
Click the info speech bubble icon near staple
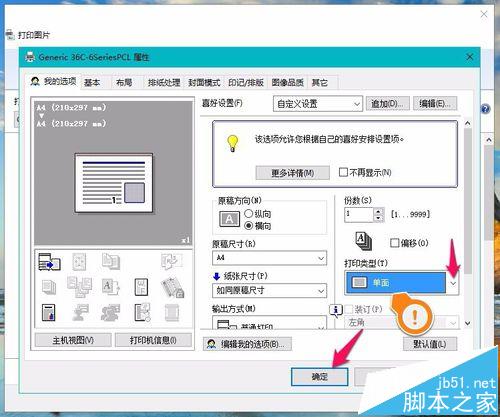336,310
